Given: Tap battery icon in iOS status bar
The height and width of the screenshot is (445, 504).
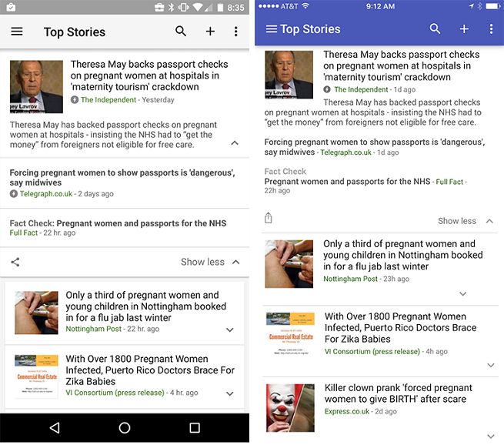Looking at the screenshot, I should click(x=492, y=6).
